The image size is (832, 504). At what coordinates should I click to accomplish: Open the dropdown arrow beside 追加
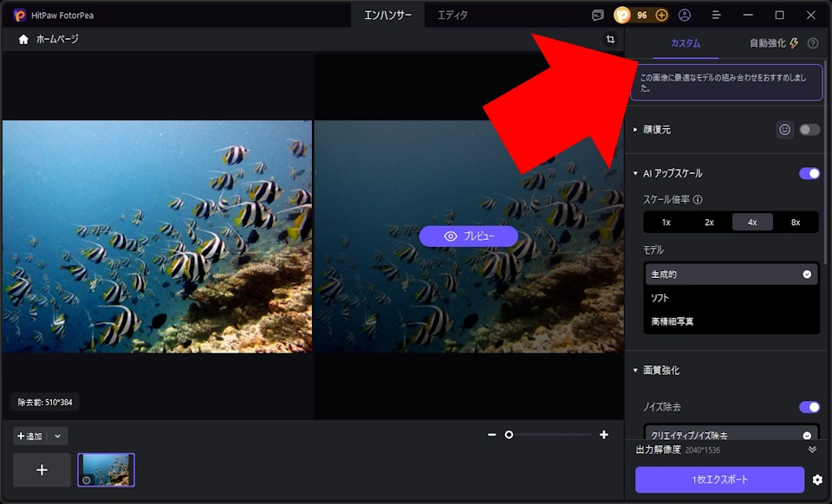pyautogui.click(x=57, y=436)
